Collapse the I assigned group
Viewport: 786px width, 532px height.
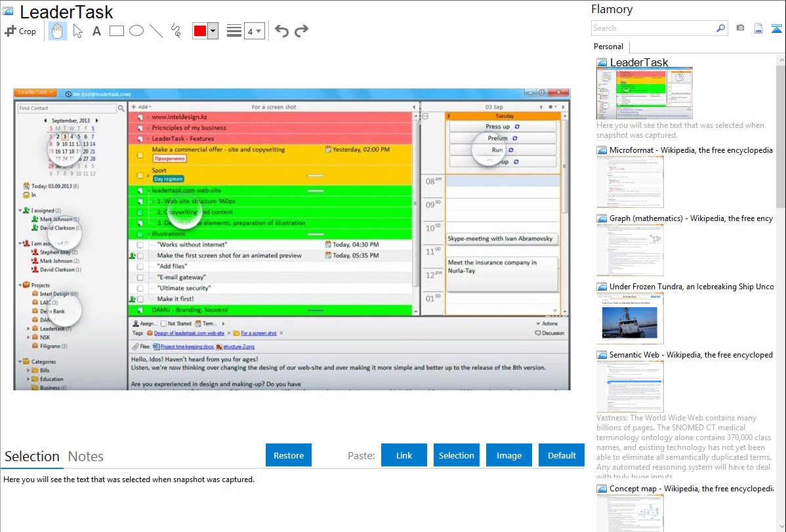(20, 211)
